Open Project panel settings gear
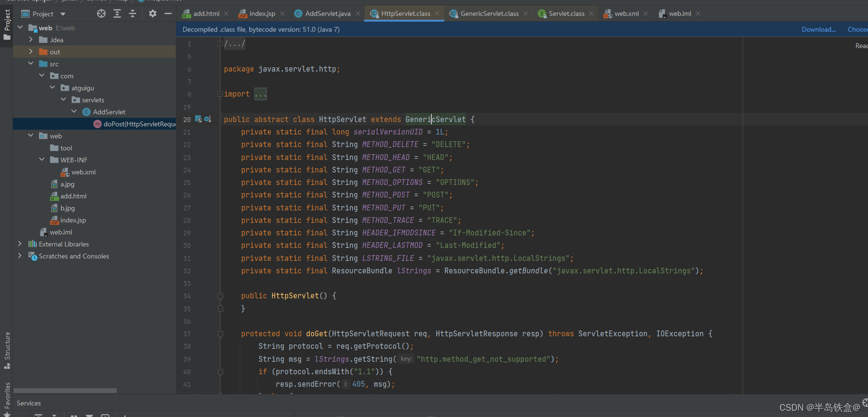Image resolution: width=868 pixels, height=417 pixels. (153, 13)
